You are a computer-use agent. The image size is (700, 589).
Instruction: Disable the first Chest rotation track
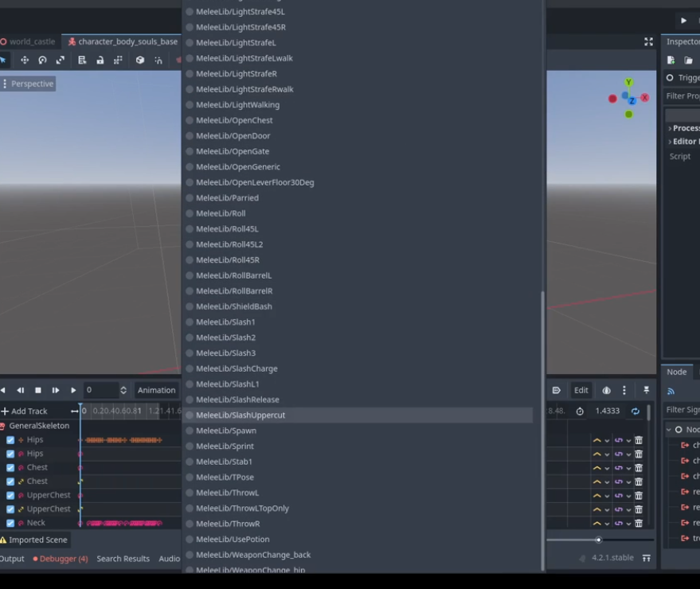10,468
